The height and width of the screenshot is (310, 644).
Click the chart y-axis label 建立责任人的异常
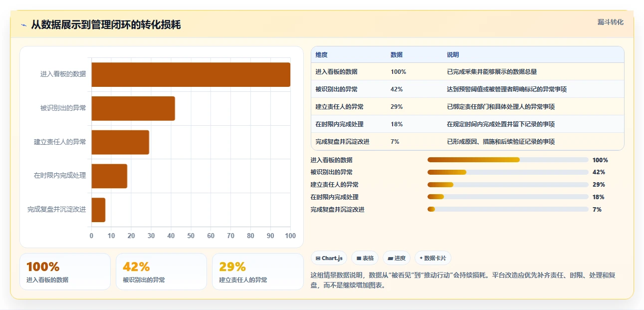pos(60,142)
